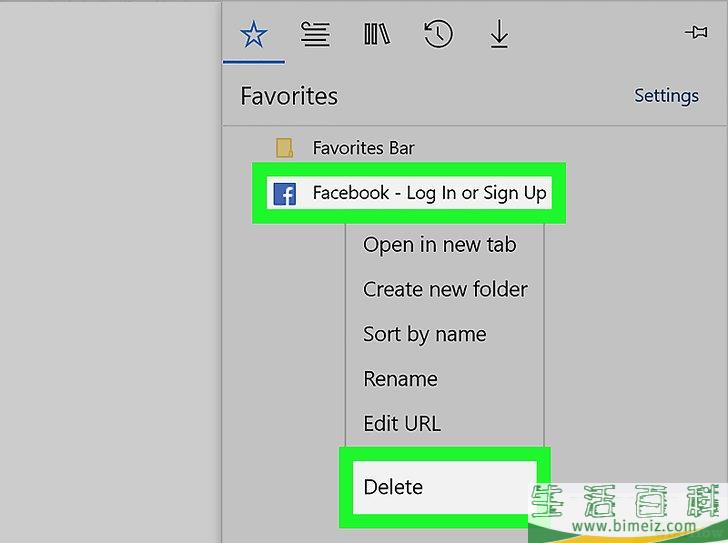Show the History clock tab

[438, 33]
